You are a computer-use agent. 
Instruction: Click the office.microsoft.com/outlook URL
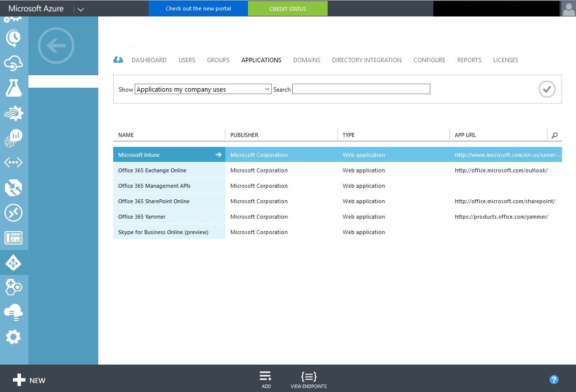pos(501,170)
